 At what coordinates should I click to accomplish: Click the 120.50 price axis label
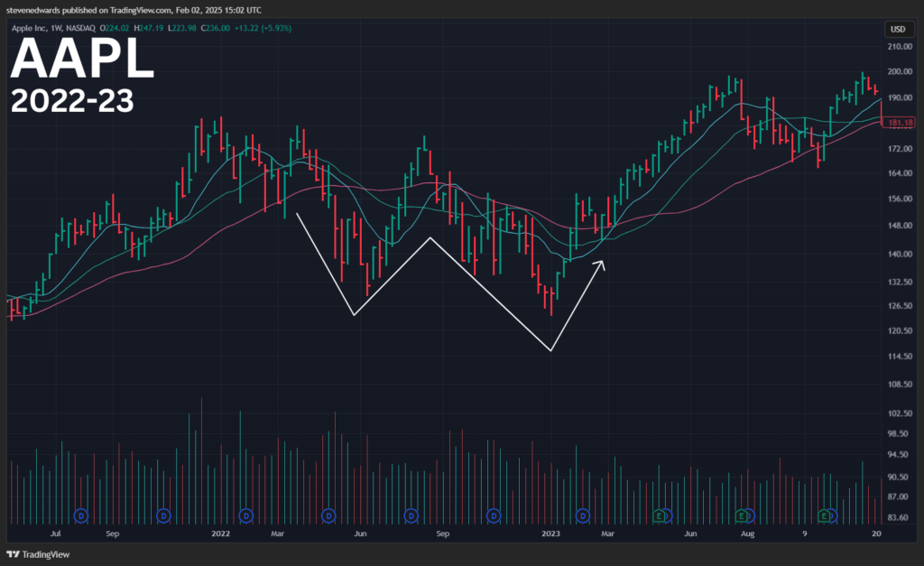900,330
